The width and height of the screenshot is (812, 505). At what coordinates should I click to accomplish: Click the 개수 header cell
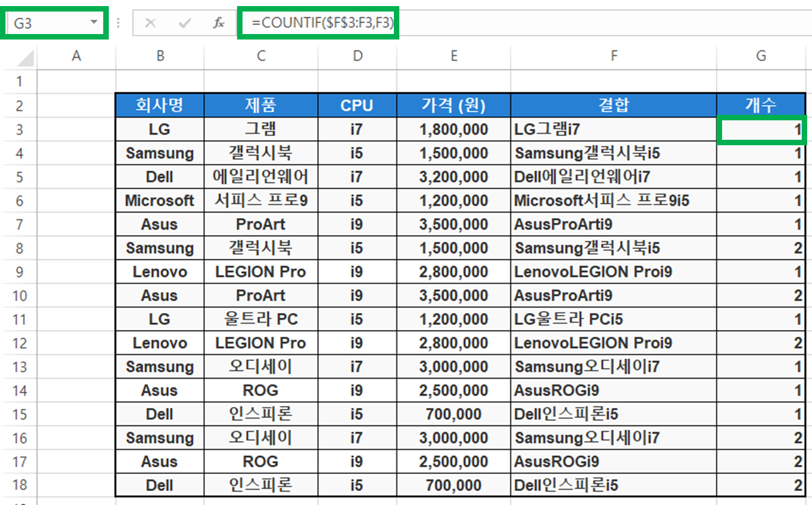point(761,106)
